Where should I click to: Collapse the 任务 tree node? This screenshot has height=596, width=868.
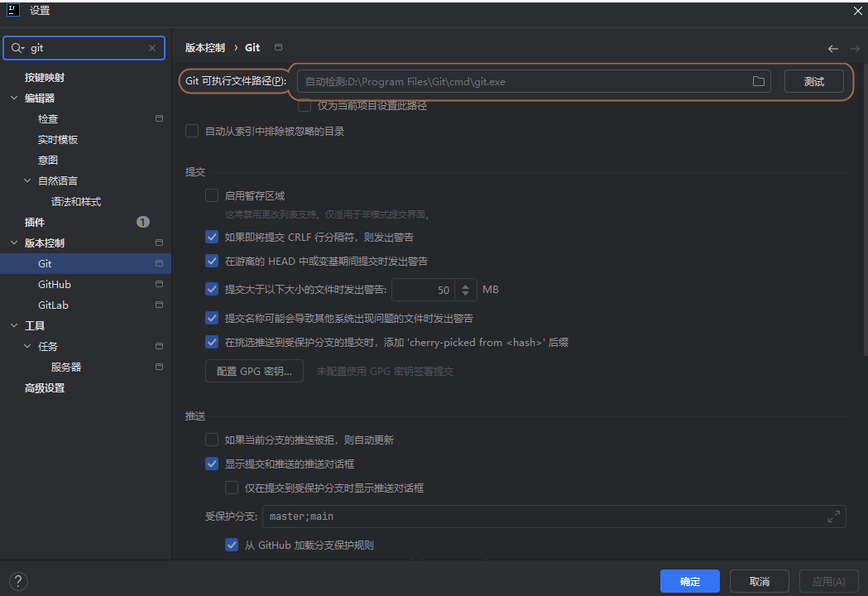click(x=27, y=346)
